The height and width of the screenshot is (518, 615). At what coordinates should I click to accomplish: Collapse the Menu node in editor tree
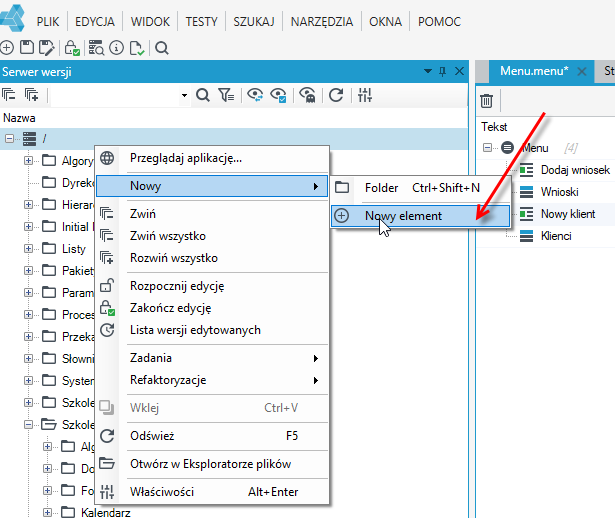[x=487, y=148]
